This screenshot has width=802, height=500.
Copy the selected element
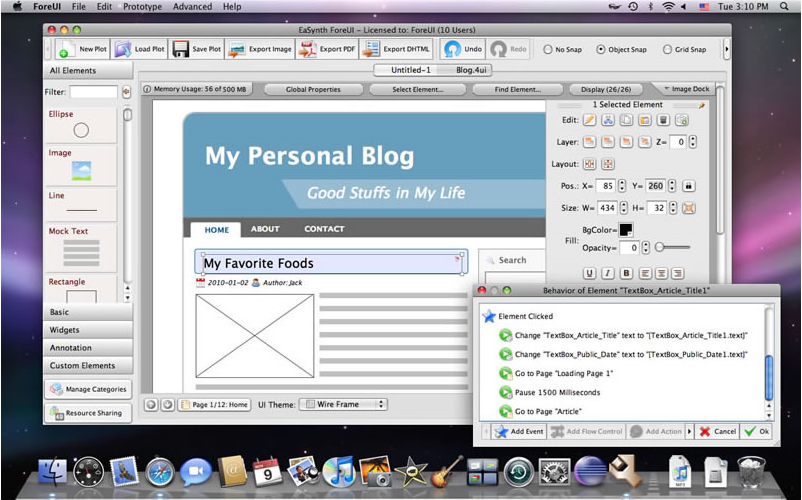click(626, 120)
